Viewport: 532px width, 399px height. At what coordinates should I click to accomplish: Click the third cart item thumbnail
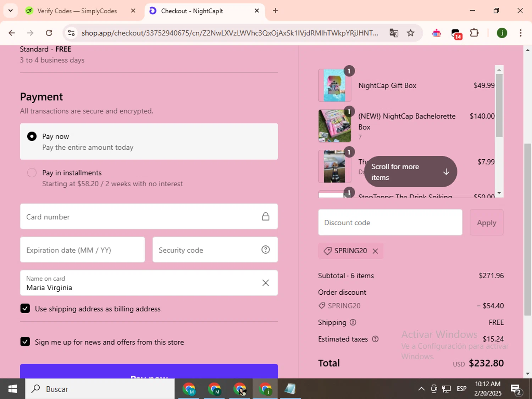pyautogui.click(x=334, y=166)
